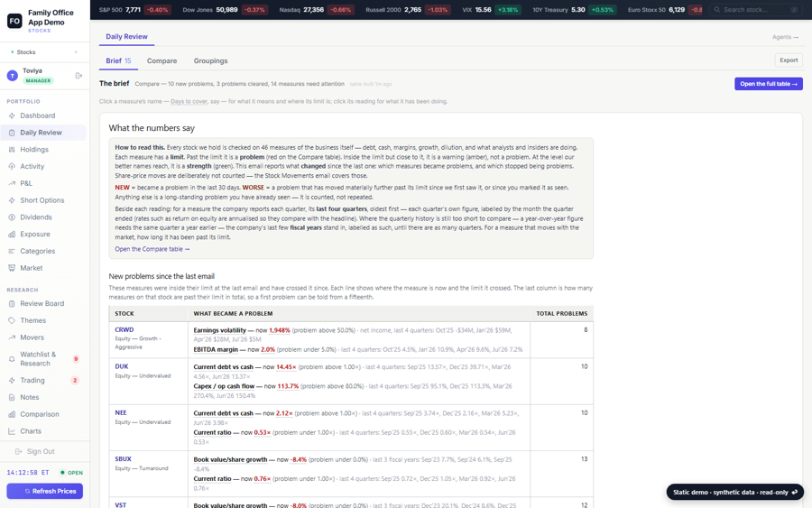Image resolution: width=812 pixels, height=508 pixels.
Task: Click the Exposure sidebar icon
Action: click(12, 234)
